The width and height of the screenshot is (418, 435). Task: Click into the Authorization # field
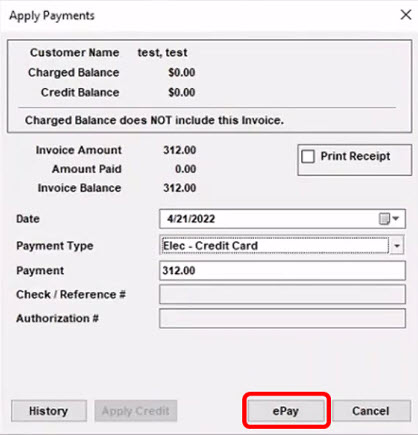coord(282,318)
